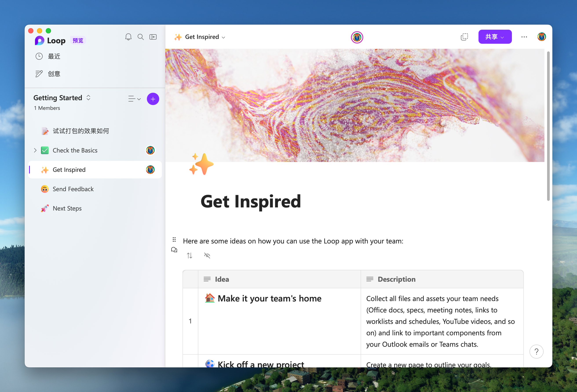Image resolution: width=577 pixels, height=392 pixels.
Task: Click the page vertical scrollbar
Action: click(x=548, y=126)
